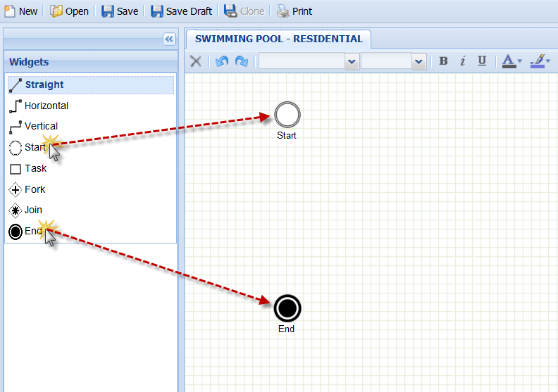The width and height of the screenshot is (558, 392).
Task: Choose the Fork widget
Action: point(35,189)
